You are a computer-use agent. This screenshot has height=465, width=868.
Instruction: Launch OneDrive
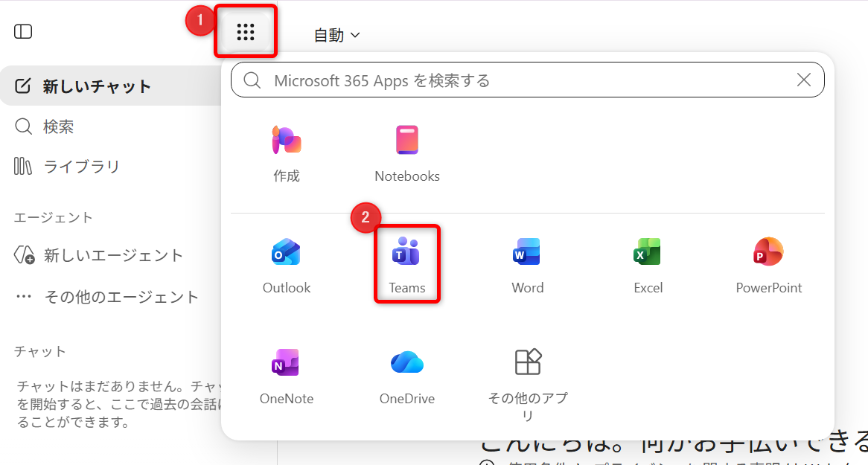tap(407, 376)
